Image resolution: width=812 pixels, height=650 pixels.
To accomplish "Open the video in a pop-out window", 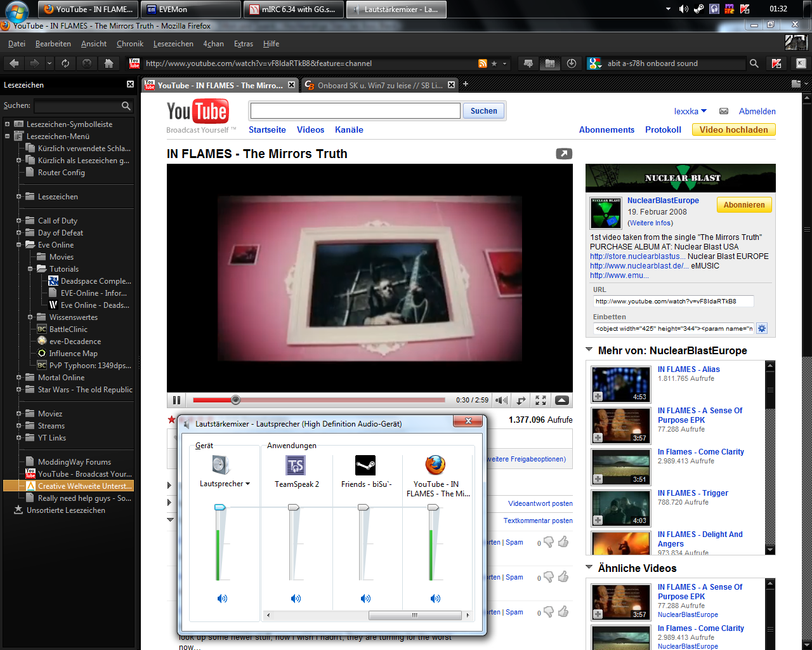I will [564, 154].
